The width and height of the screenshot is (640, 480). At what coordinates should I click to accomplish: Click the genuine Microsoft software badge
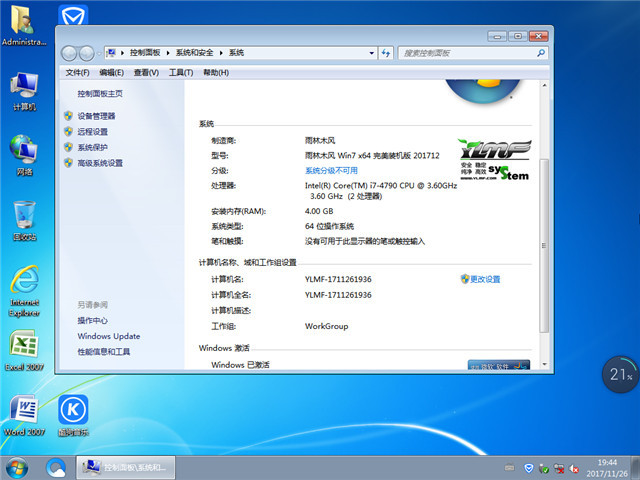[498, 365]
